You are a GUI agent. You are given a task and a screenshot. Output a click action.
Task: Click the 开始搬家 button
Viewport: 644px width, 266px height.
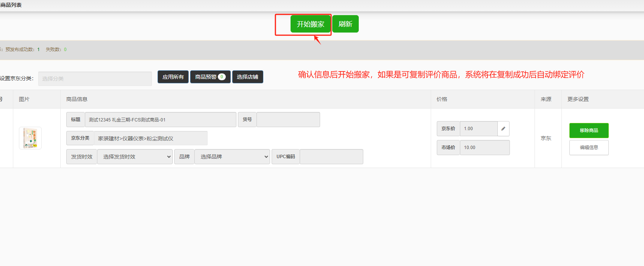point(310,24)
